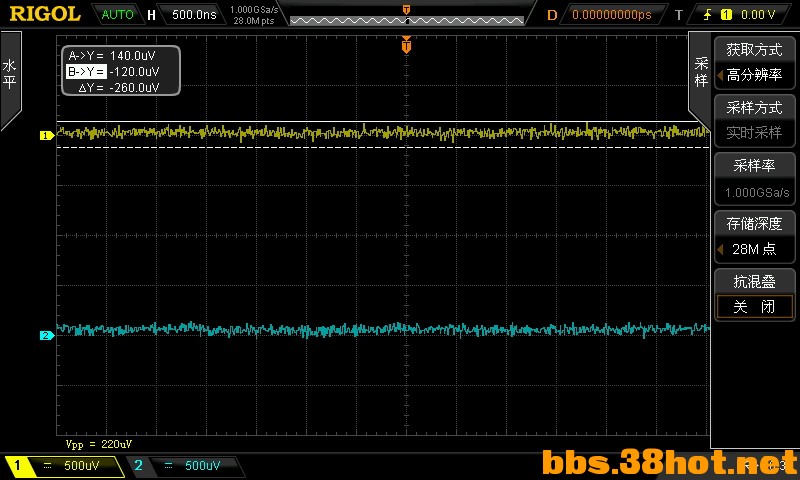Click the 1.000GSa/s sample rate readout
Image resolution: width=800 pixels, height=480 pixels.
tap(254, 10)
